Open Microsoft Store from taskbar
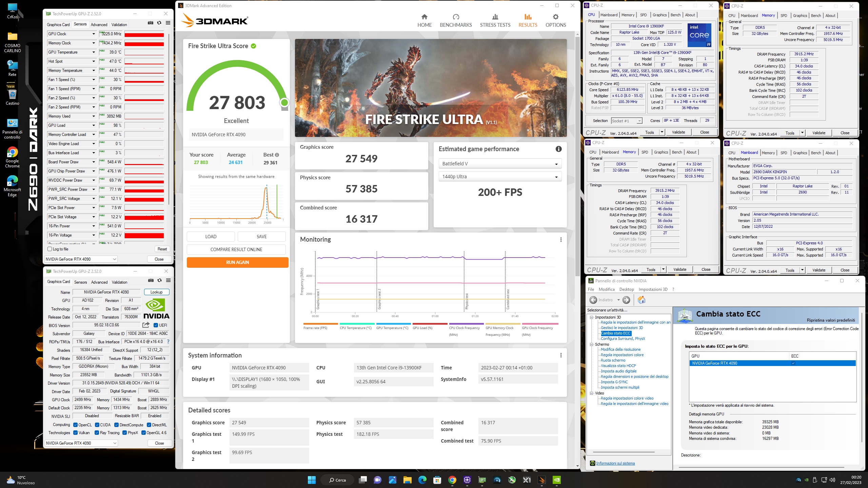This screenshot has width=868, height=488. 437,480
